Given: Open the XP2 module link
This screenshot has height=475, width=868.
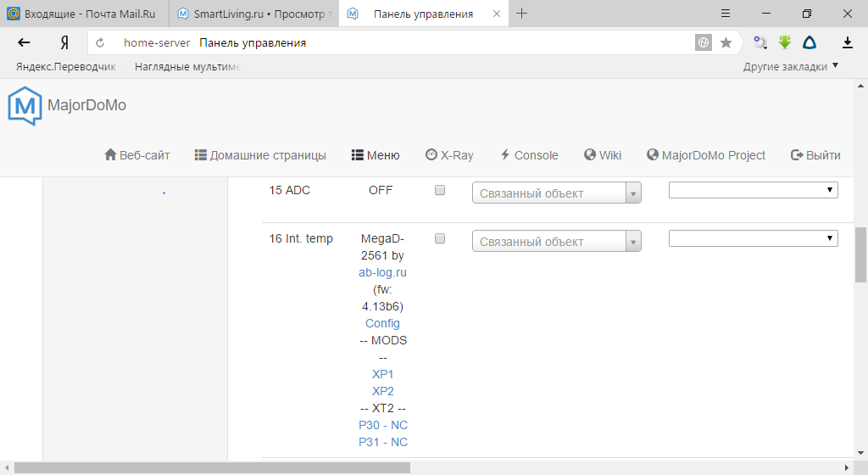Looking at the screenshot, I should 382,391.
